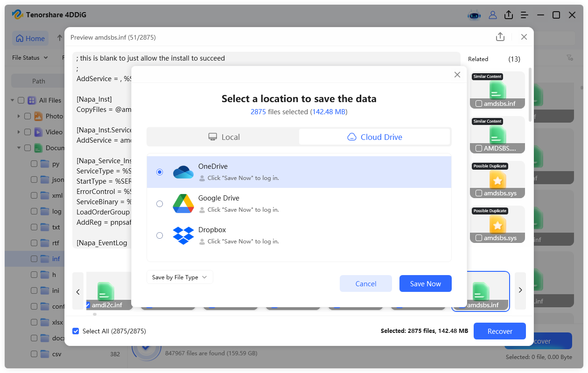Tick the log folder checkbox
The width and height of the screenshot is (588, 373).
34,211
